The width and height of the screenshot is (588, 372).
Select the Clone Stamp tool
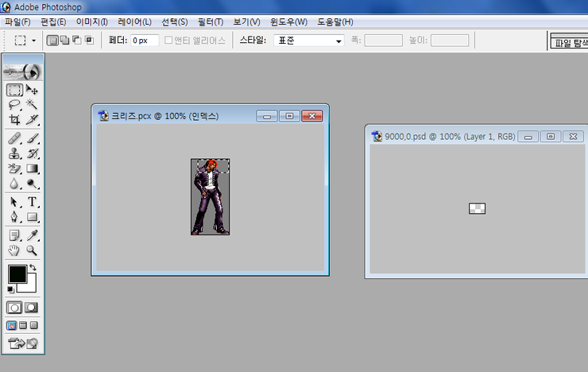click(14, 153)
